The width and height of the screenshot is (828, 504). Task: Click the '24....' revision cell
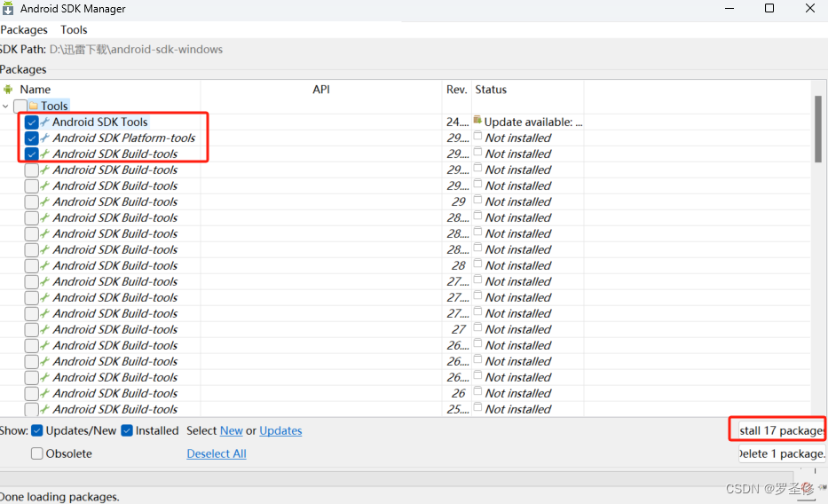pos(457,122)
